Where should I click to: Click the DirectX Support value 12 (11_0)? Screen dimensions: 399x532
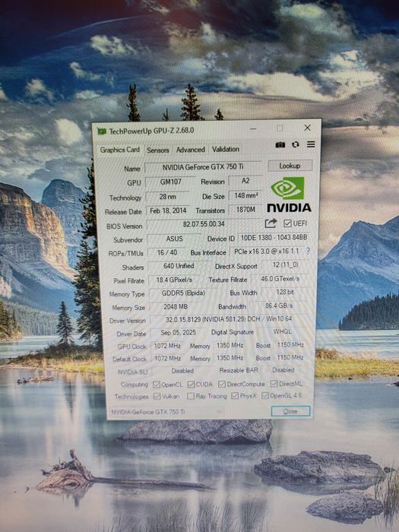(285, 264)
